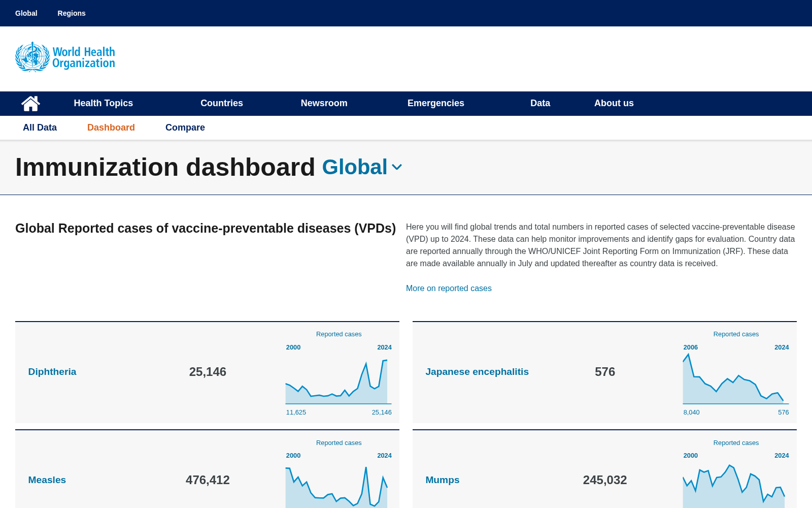Open the Regions top bar menu
The height and width of the screenshot is (508, 812).
(72, 13)
